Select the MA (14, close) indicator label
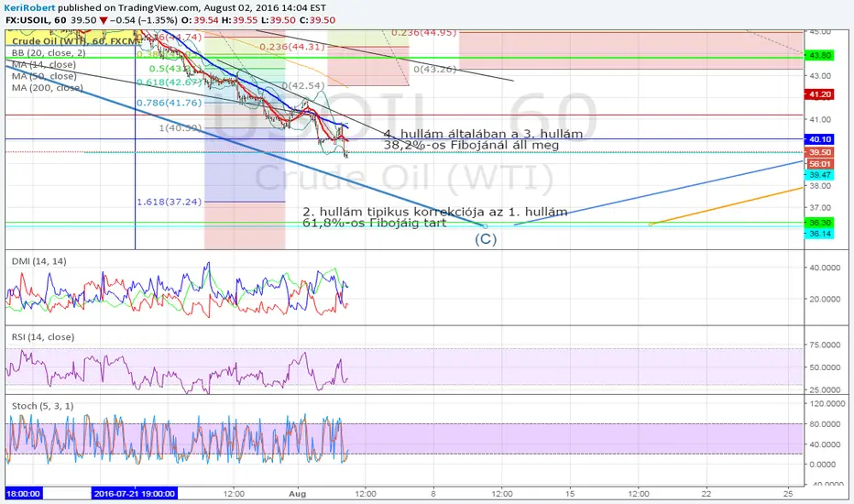Screen dimensions: 854x504 pos(44,64)
